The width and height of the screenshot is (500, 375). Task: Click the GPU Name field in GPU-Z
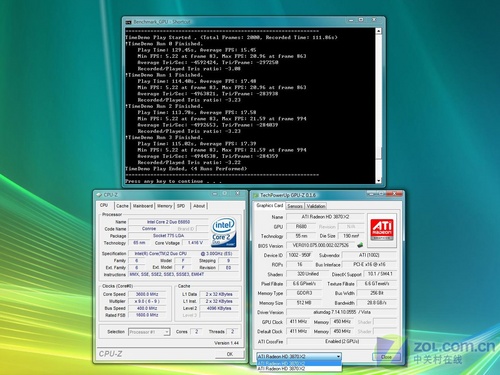(325, 217)
